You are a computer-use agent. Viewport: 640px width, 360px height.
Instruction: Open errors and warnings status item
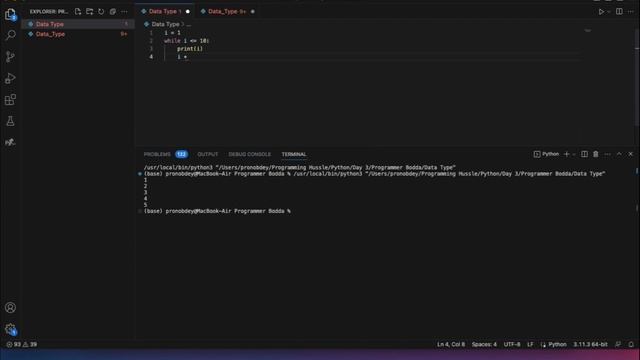coord(22,344)
